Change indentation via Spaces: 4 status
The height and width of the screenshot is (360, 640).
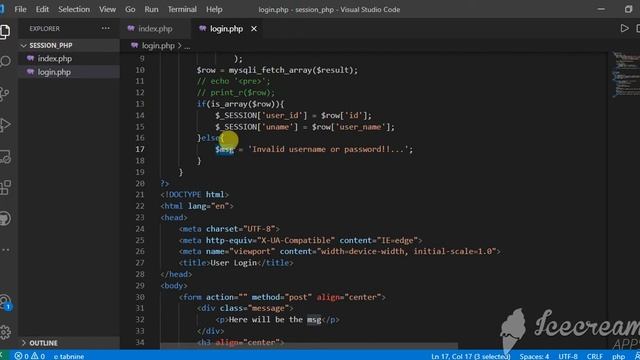point(534,356)
